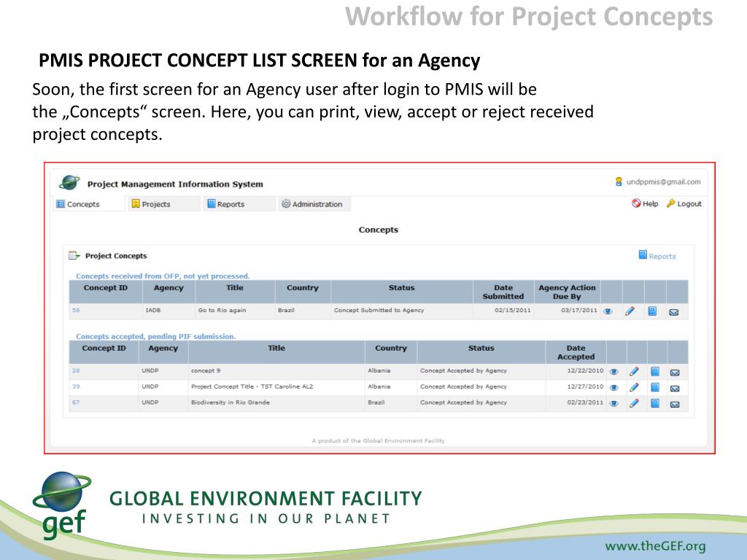Click the Help link
This screenshot has height=560, width=747.
pos(645,204)
